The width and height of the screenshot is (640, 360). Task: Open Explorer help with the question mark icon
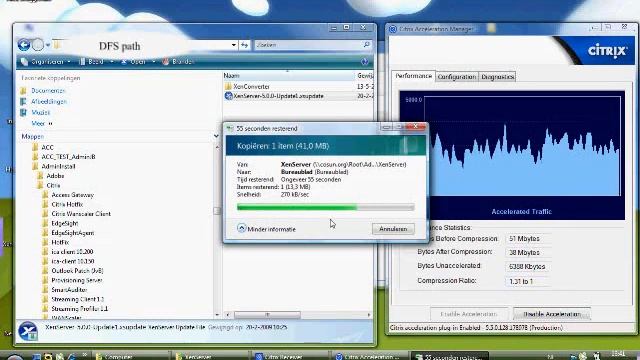[x=364, y=62]
